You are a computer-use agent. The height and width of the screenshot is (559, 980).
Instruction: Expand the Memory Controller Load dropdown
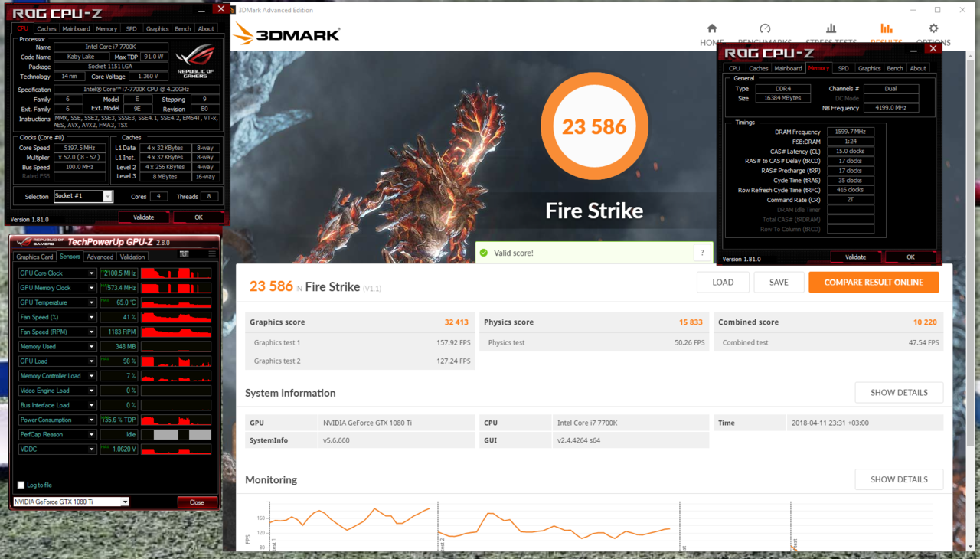tap(91, 376)
